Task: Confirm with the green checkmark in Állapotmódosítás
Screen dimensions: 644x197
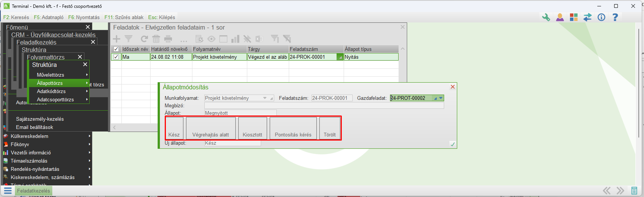Action: click(x=453, y=144)
